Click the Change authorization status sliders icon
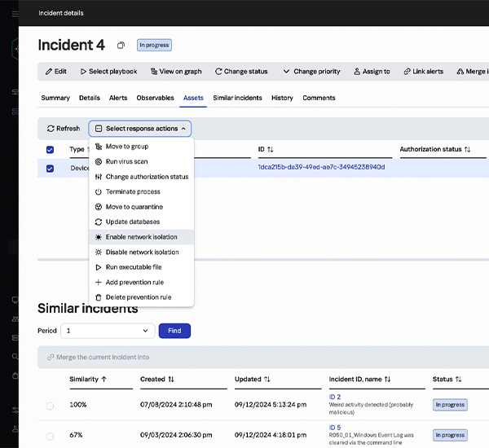489x448 pixels. tap(99, 177)
